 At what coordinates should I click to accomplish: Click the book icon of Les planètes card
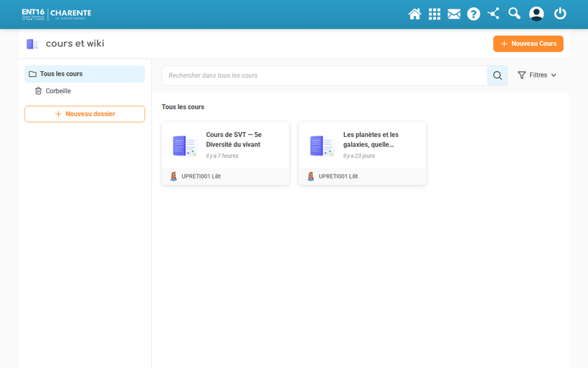322,146
